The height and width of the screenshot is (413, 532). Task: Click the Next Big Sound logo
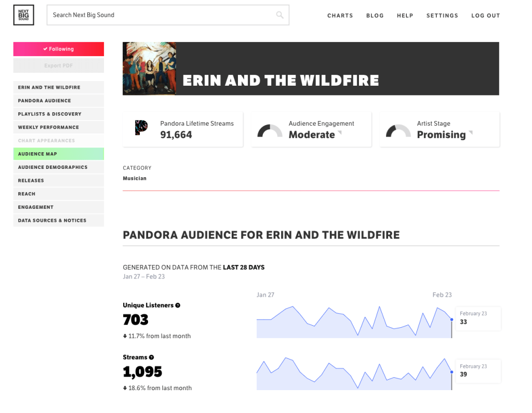coord(23,15)
